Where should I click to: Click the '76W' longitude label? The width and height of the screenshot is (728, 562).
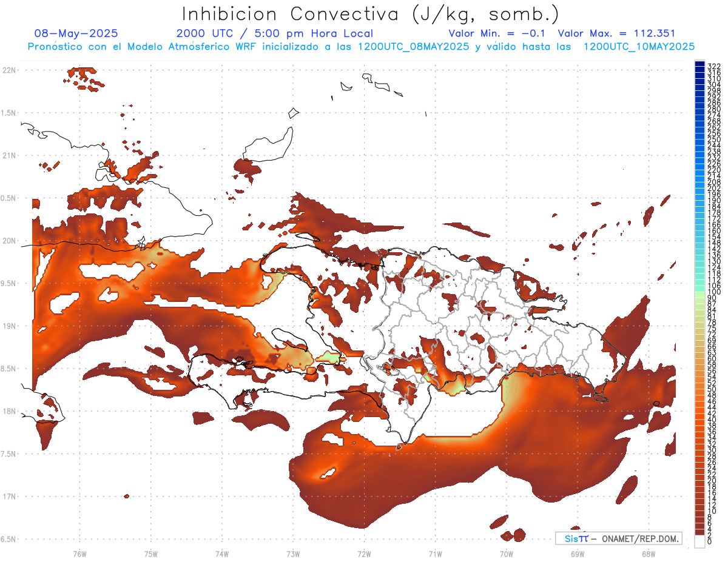(x=79, y=554)
